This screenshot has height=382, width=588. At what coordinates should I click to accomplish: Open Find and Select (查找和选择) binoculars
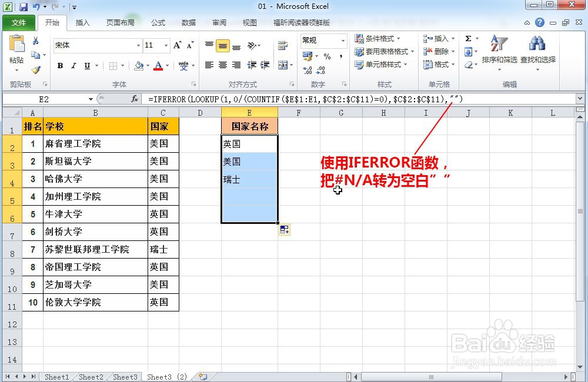click(538, 52)
